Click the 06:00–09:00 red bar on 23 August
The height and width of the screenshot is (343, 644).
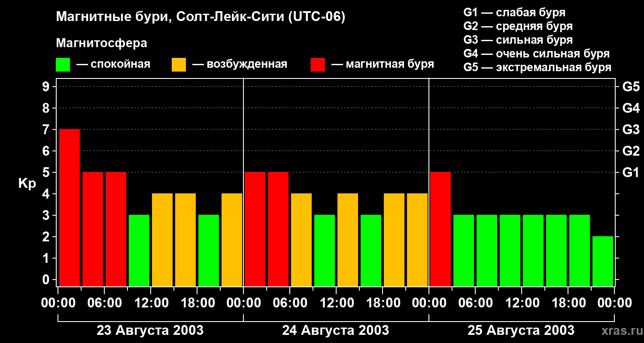(116, 229)
